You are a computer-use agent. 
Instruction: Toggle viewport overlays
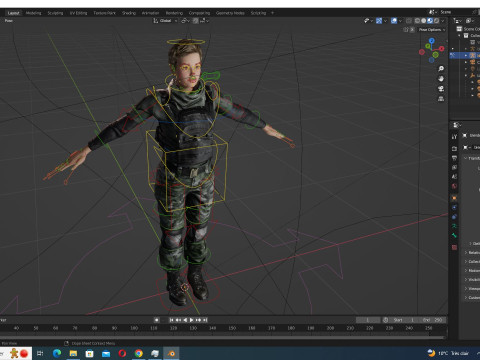[x=394, y=21]
